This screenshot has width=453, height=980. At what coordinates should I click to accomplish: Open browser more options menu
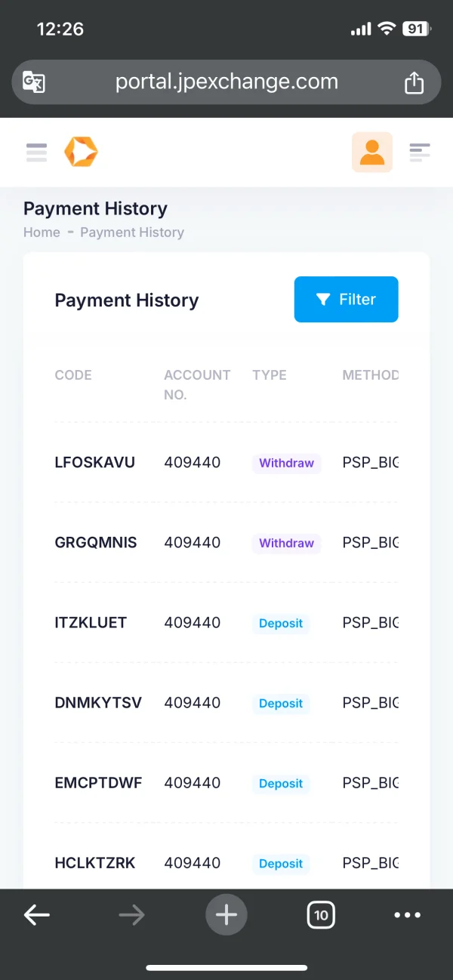(x=408, y=915)
